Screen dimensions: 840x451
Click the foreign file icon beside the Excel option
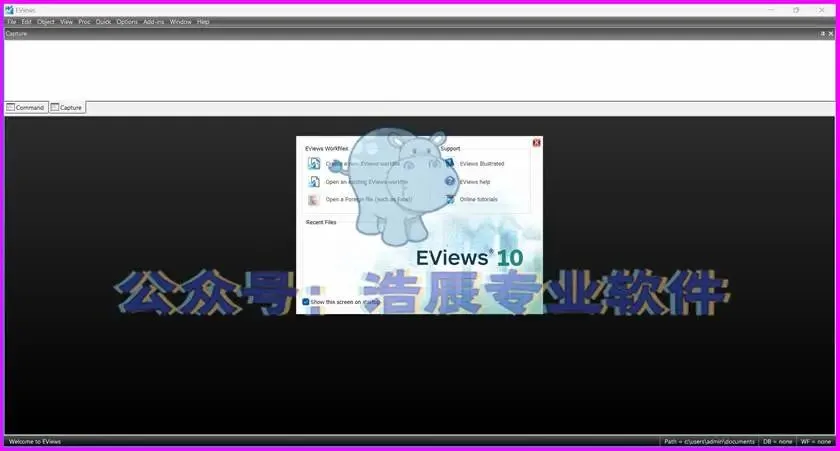coord(314,199)
